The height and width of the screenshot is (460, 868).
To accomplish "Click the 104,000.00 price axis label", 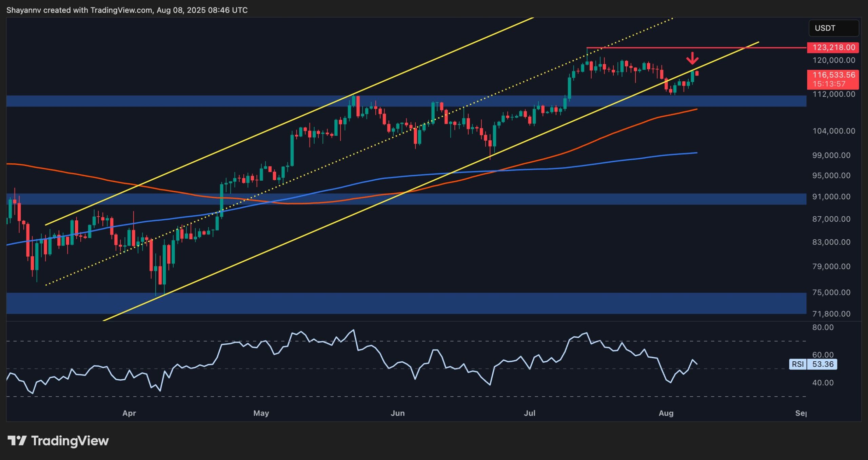I will point(833,131).
